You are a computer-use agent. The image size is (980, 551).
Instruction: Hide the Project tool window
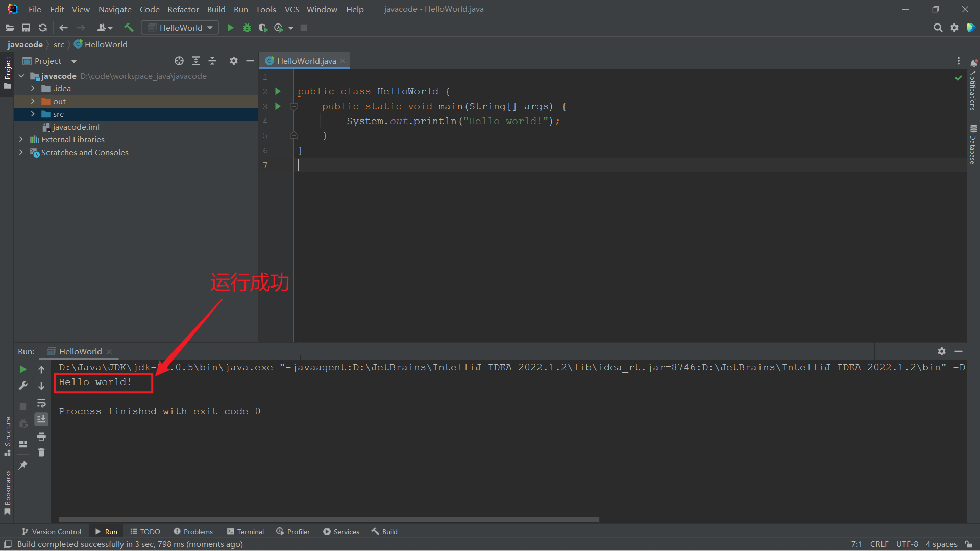coord(250,61)
